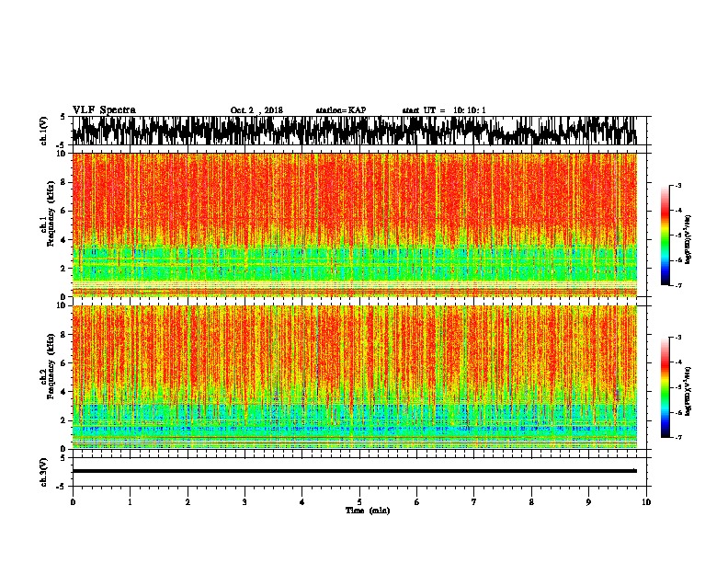Click the time-axis tick label "1"

click(130, 502)
